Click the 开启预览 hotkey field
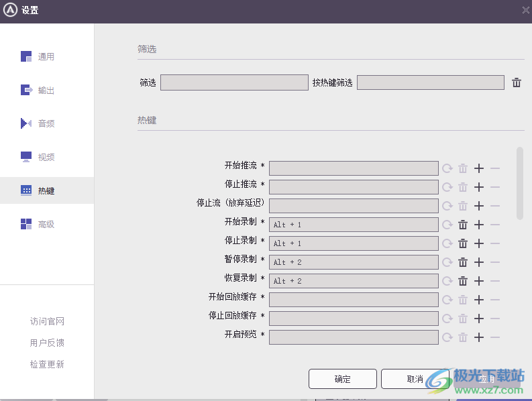532x401 pixels. (x=354, y=337)
